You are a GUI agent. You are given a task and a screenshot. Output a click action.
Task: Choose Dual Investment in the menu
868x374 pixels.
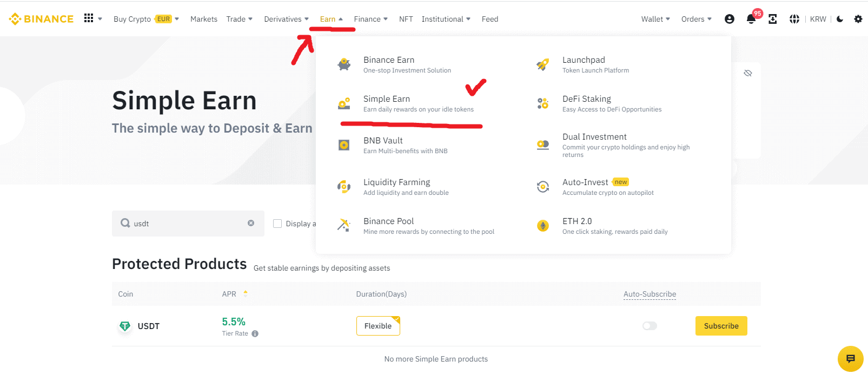tap(594, 137)
